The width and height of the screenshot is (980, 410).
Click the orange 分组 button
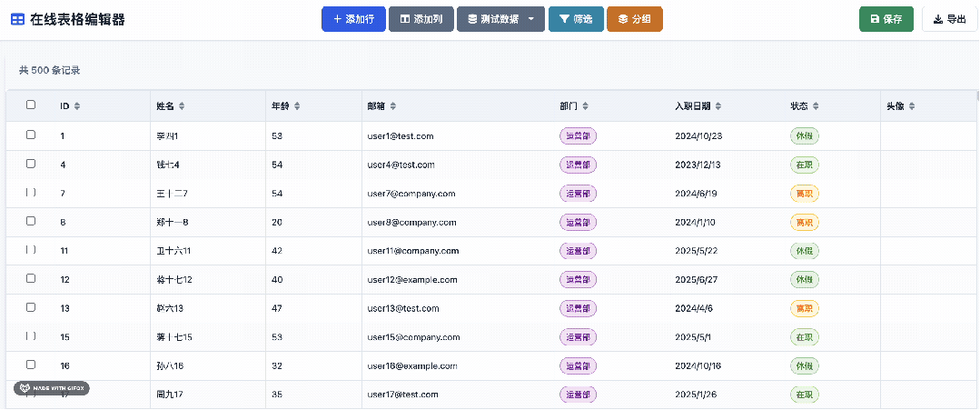(634, 19)
